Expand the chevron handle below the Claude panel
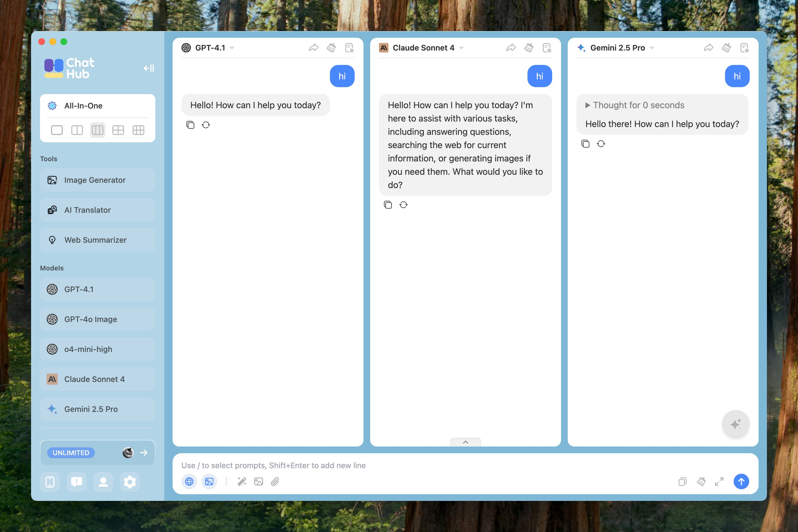Image resolution: width=798 pixels, height=532 pixels. click(465, 442)
